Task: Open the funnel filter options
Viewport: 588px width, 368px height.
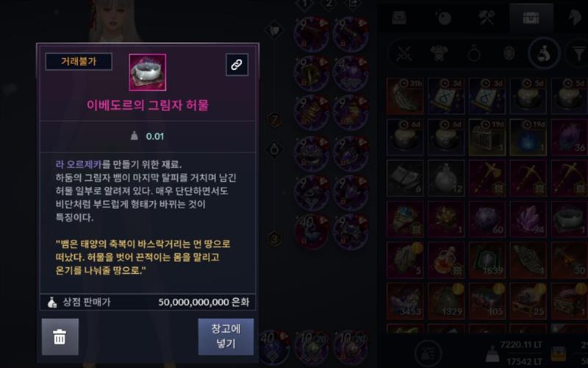Action: click(x=579, y=54)
